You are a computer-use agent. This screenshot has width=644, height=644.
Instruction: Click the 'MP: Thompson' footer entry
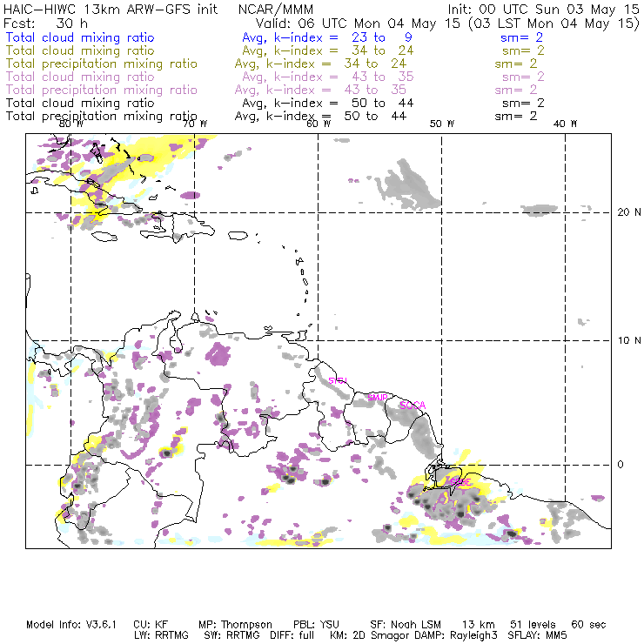click(x=235, y=625)
